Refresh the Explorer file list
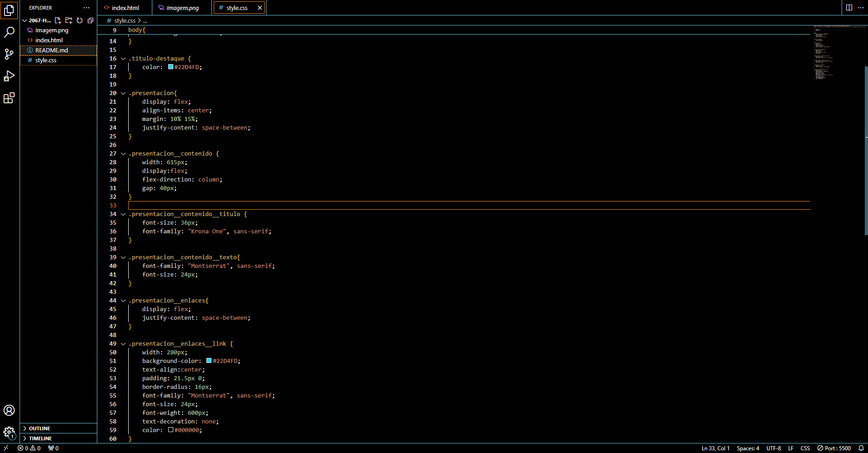 pos(80,20)
